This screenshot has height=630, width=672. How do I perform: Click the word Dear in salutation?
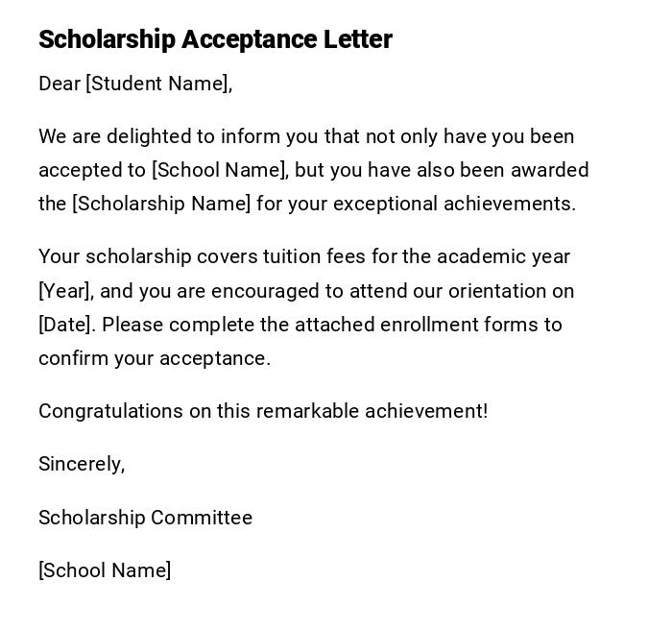pyautogui.click(x=60, y=84)
